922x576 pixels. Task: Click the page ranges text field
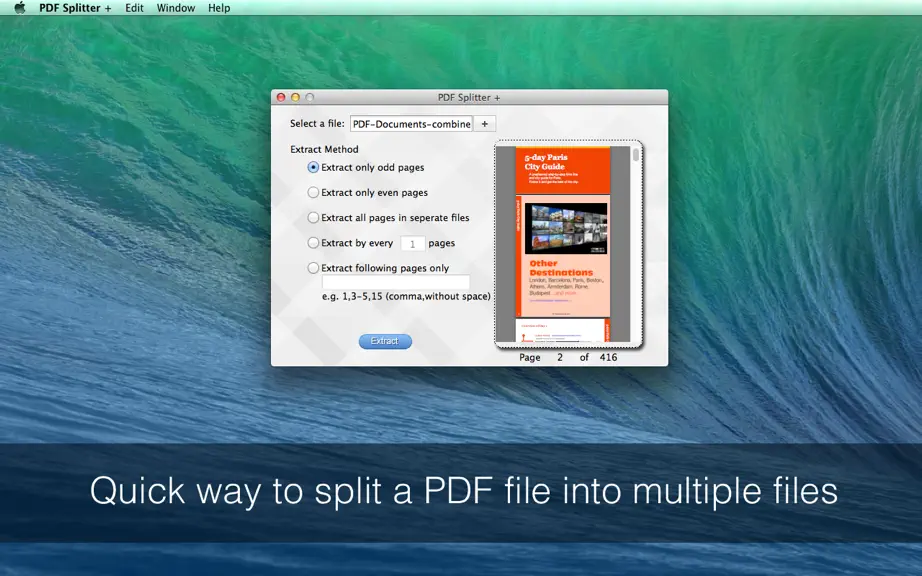(x=396, y=282)
